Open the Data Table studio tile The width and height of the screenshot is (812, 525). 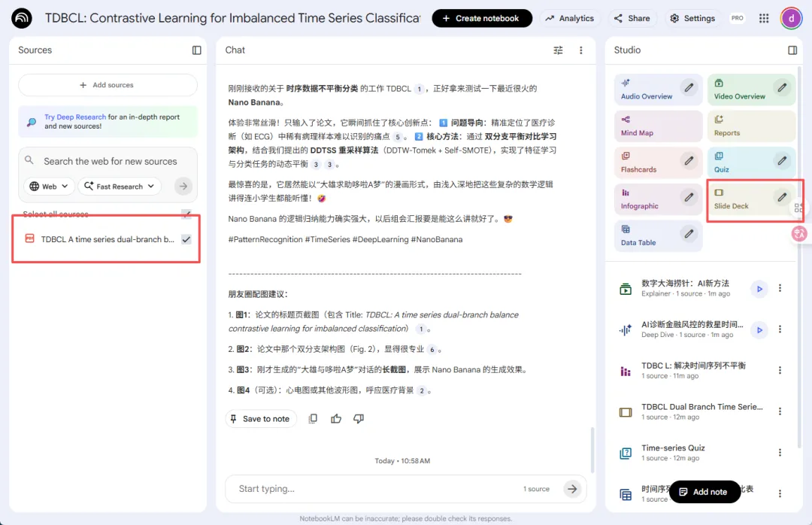[x=658, y=236]
